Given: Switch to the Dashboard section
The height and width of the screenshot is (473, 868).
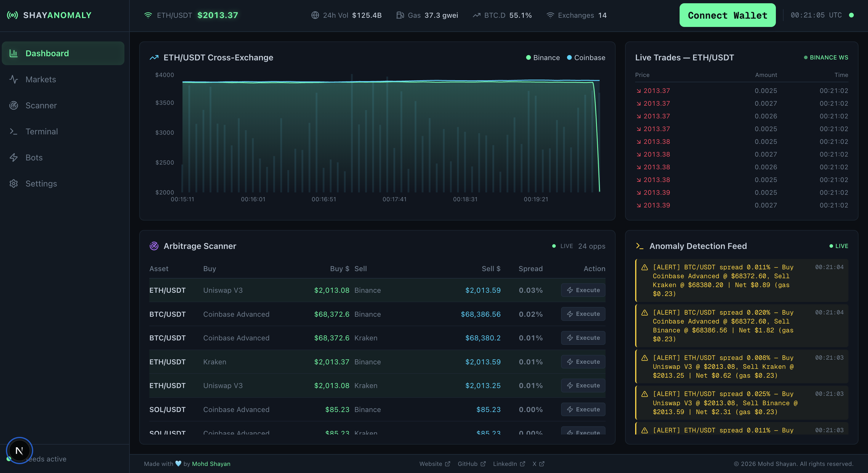Looking at the screenshot, I should 47,53.
